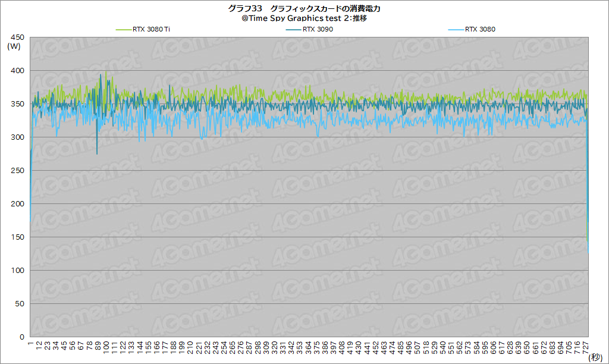Click the RTX 3080 Ti peak near 400 W
Image resolution: width=609 pixels, height=364 pixels.
point(106,72)
